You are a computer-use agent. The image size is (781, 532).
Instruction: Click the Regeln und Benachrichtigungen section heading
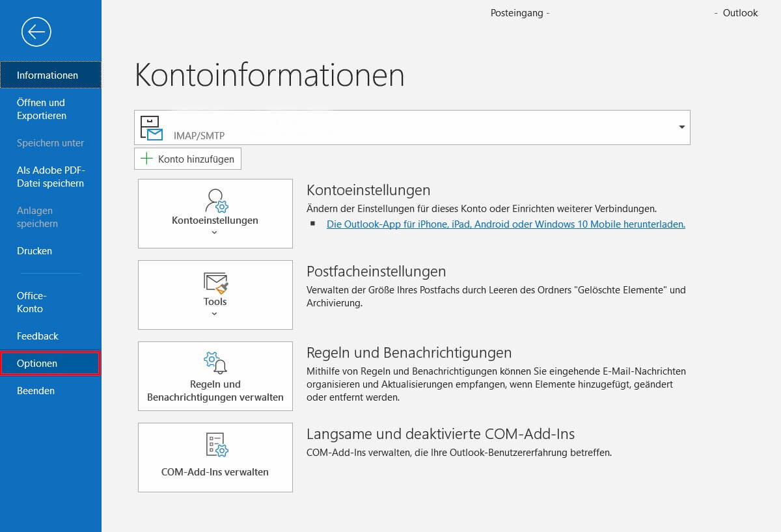(409, 352)
